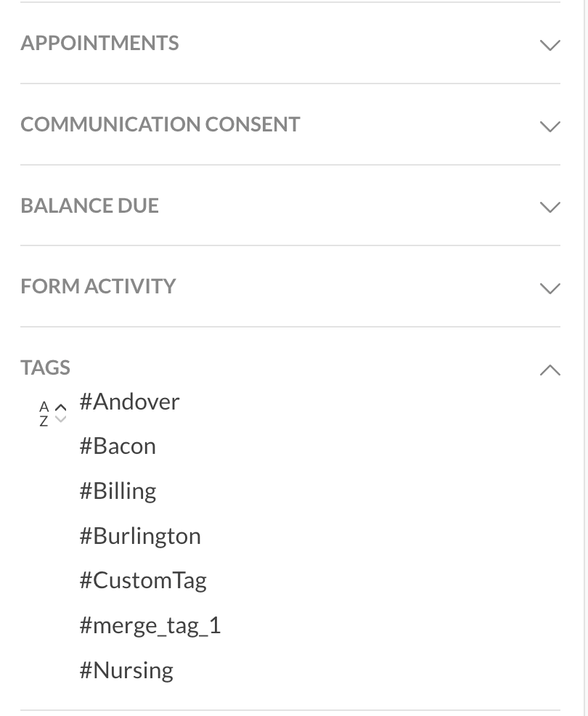Select the #Burlington tag
This screenshot has width=588, height=716.
point(140,536)
